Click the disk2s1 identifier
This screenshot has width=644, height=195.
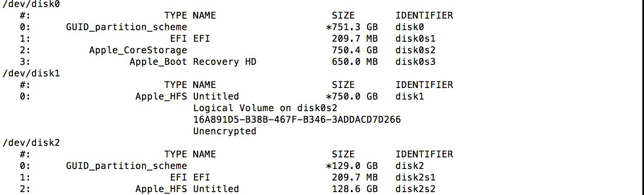coord(416,178)
